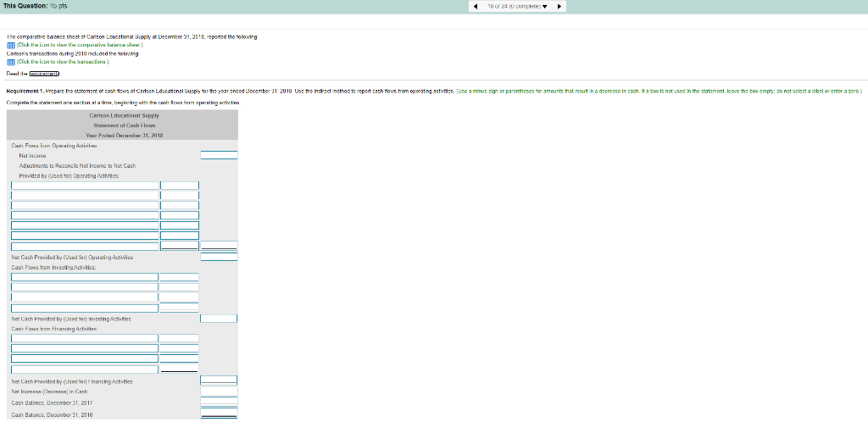868x422 pixels.
Task: Open the '10 of 24 (0 complete)' question dropdown
Action: 518,7
